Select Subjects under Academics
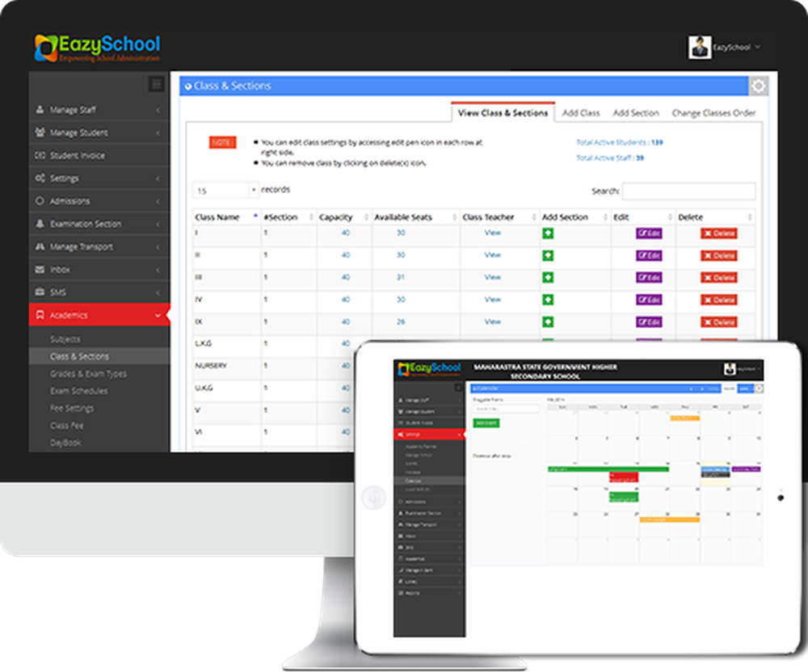808x672 pixels. pos(65,339)
